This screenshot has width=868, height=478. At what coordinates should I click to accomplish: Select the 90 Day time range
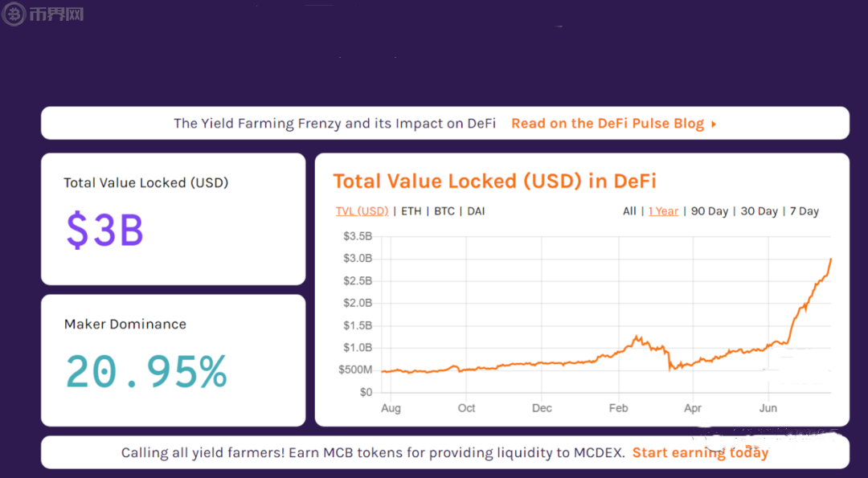709,211
